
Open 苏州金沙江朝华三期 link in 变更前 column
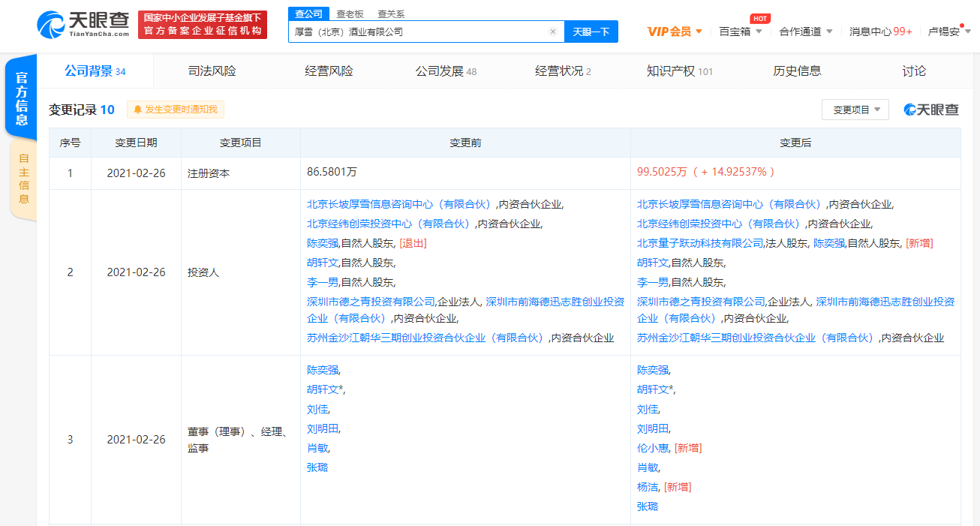point(427,338)
